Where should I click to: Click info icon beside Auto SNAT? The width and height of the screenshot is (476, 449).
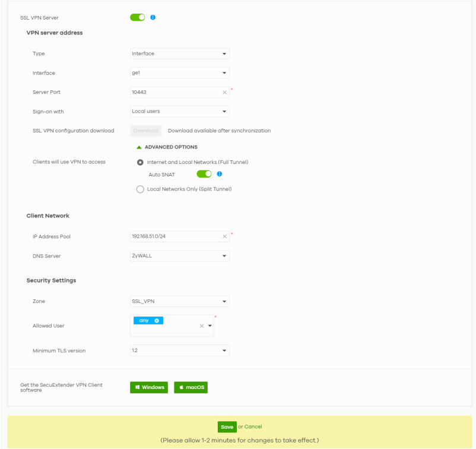220,174
